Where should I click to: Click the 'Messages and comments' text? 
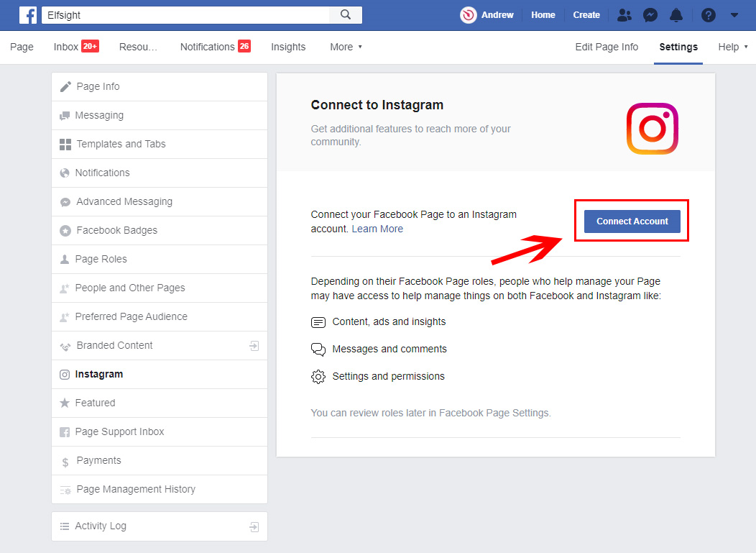coord(389,349)
